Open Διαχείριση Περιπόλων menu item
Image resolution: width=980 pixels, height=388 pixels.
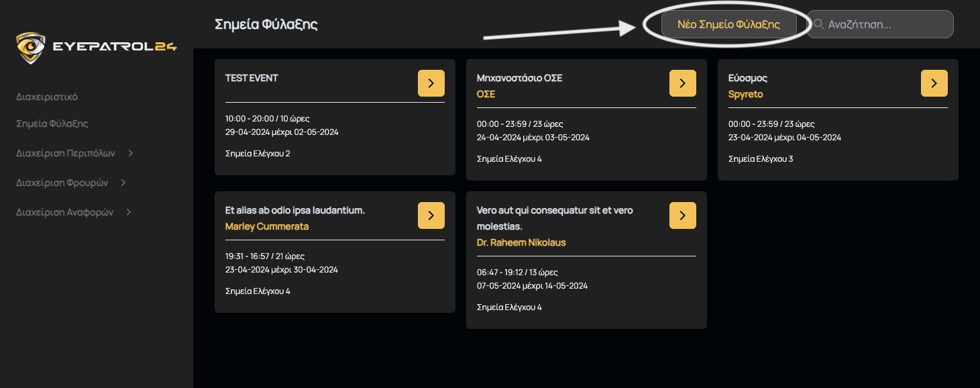tap(66, 153)
